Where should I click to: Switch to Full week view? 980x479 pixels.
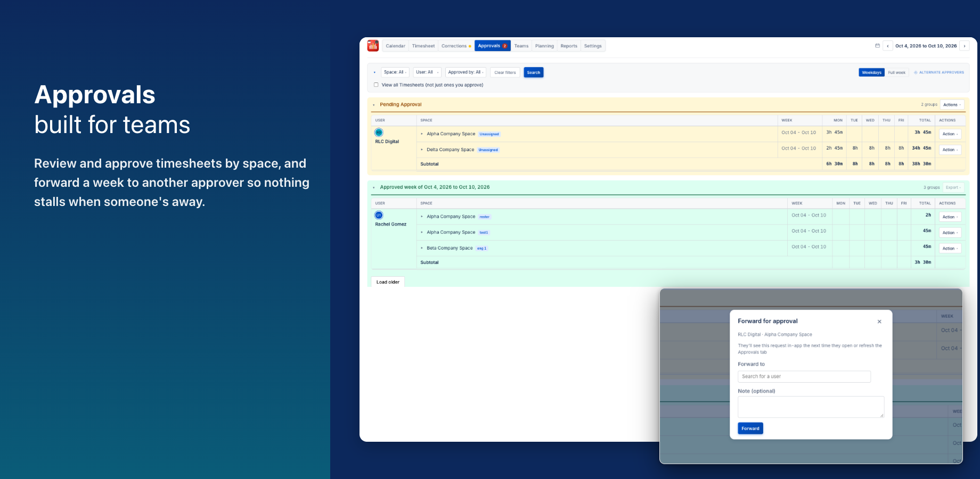896,72
